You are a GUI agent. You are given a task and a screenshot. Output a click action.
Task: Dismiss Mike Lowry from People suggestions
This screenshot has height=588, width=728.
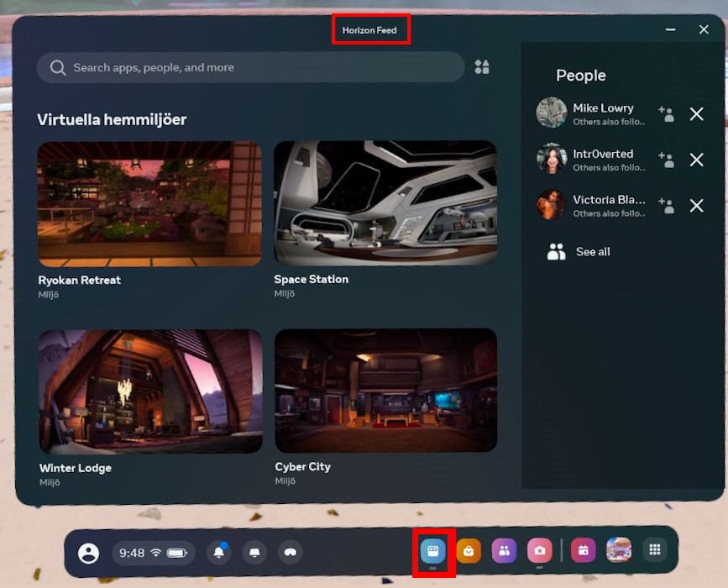696,114
